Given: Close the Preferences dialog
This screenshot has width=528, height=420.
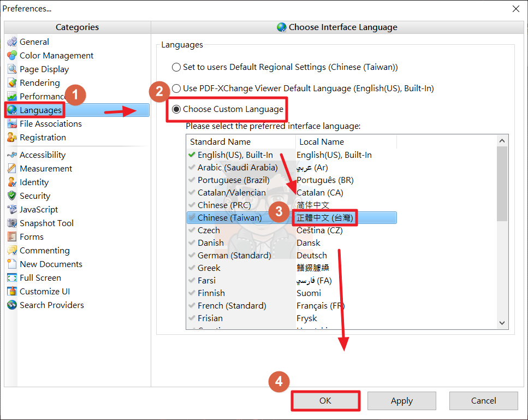Looking at the screenshot, I should click(x=516, y=9).
